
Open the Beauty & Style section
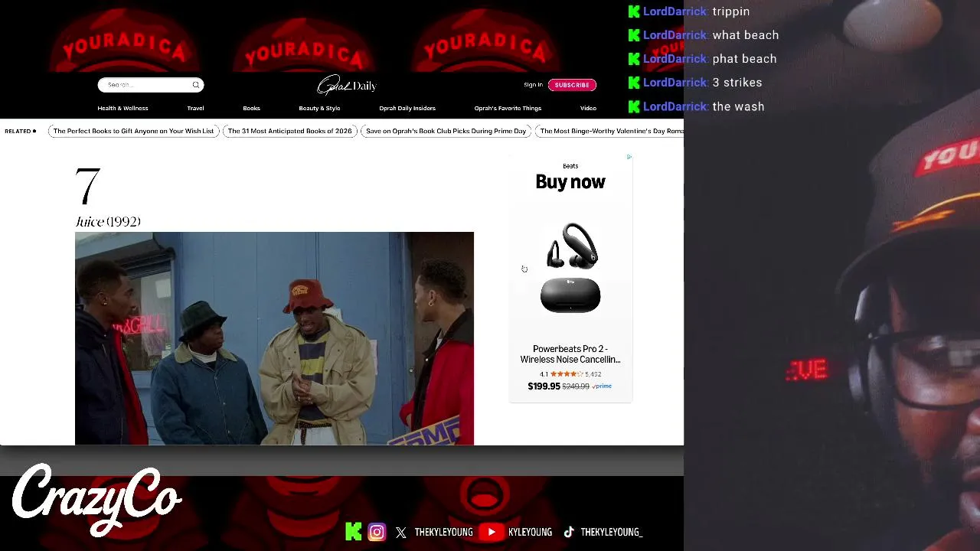pyautogui.click(x=319, y=108)
